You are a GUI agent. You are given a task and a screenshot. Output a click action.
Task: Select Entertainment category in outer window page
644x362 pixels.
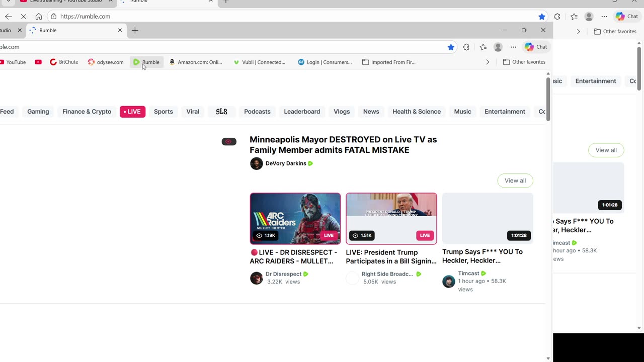point(596,81)
